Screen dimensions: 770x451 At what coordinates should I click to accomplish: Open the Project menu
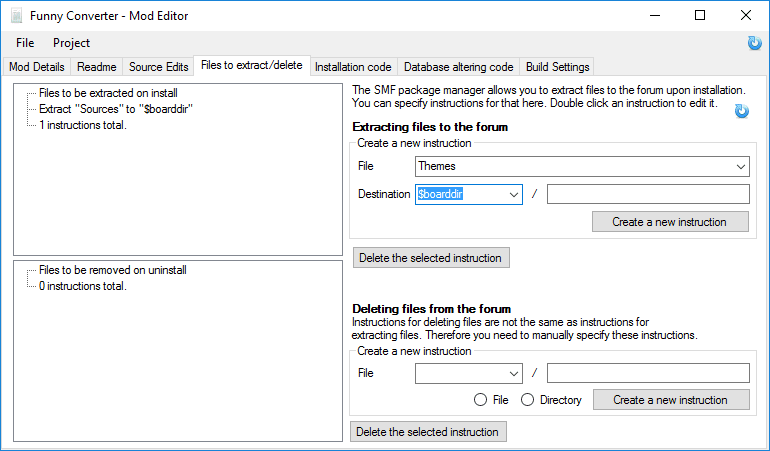71,43
